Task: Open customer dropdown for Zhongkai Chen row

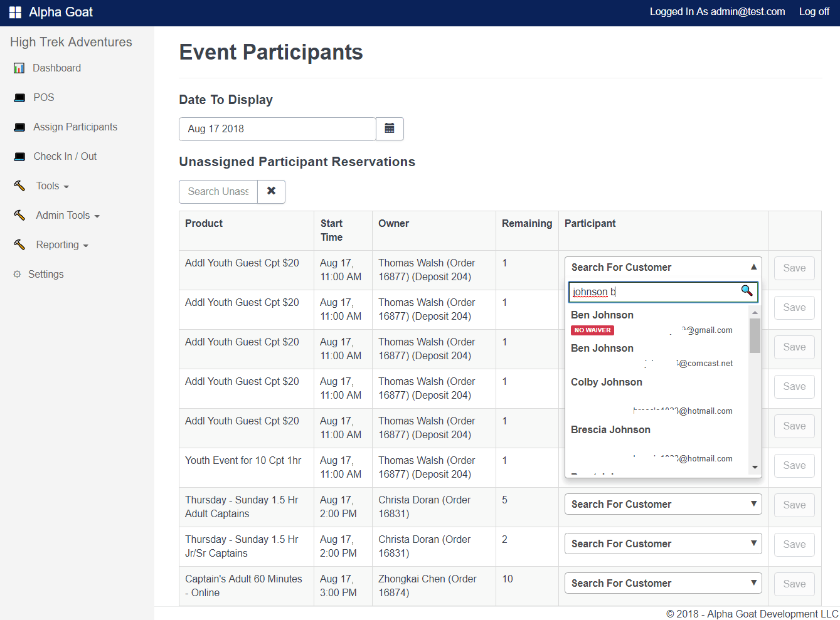Action: [662, 583]
